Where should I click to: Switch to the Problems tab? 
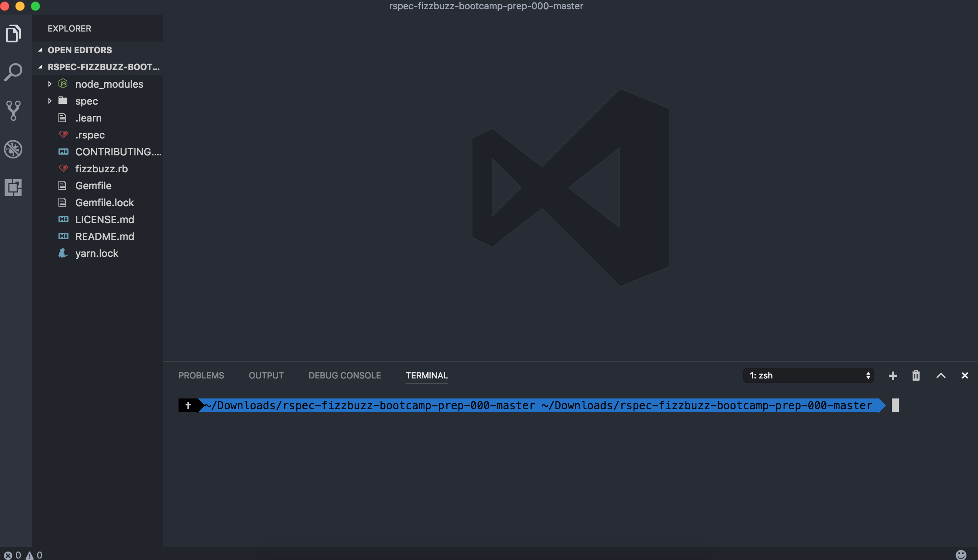(x=201, y=375)
